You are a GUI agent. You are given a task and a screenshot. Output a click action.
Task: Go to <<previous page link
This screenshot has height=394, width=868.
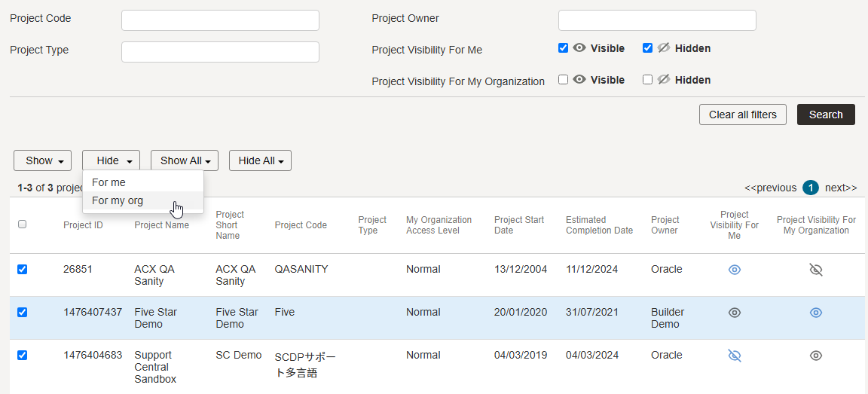pos(771,188)
